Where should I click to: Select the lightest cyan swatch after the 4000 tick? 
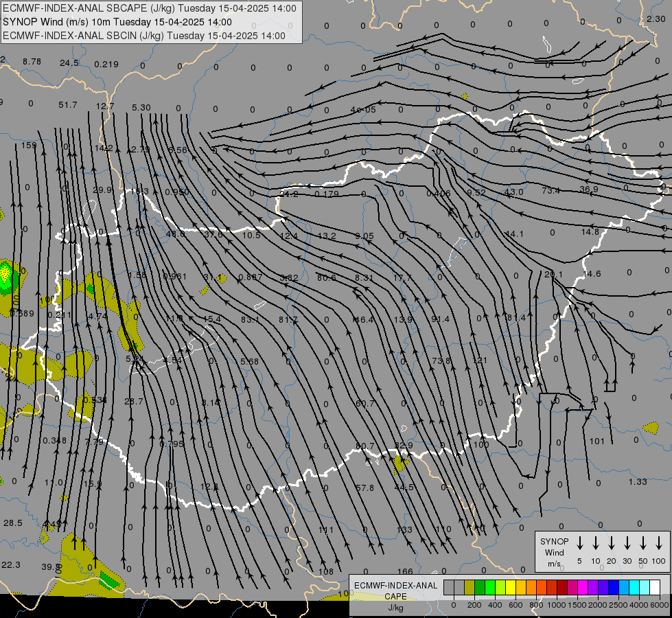coord(645,587)
